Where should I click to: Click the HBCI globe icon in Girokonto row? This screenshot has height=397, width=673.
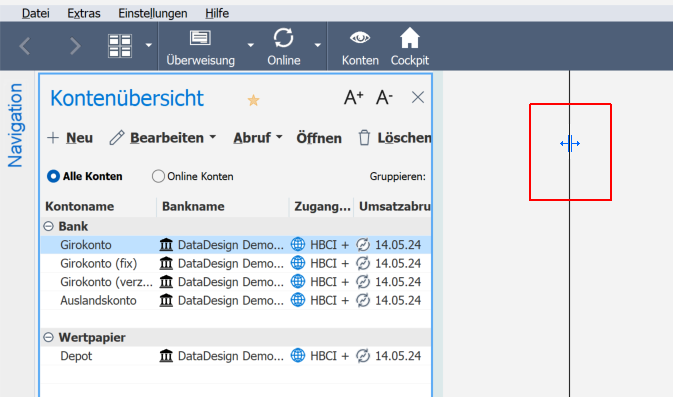click(x=298, y=244)
